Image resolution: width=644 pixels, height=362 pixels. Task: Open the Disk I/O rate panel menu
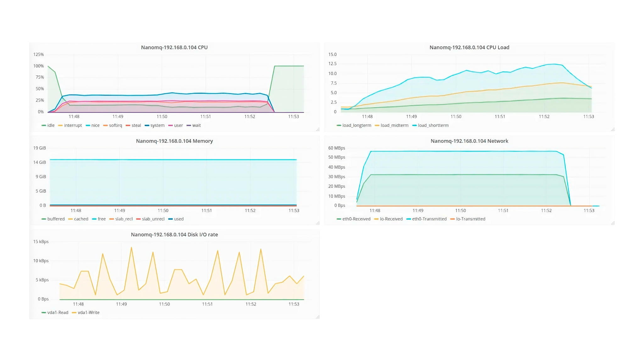pos(175,234)
